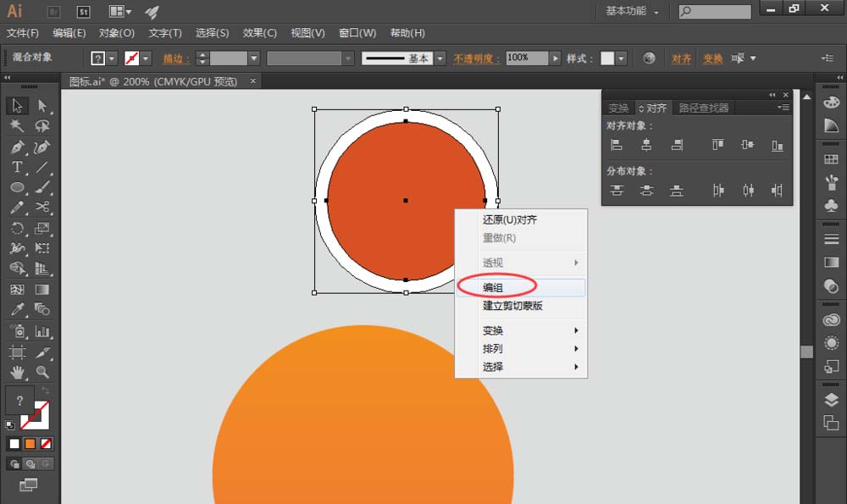Expand the opacity slider arrow
Image resolution: width=847 pixels, height=504 pixels.
click(x=555, y=58)
